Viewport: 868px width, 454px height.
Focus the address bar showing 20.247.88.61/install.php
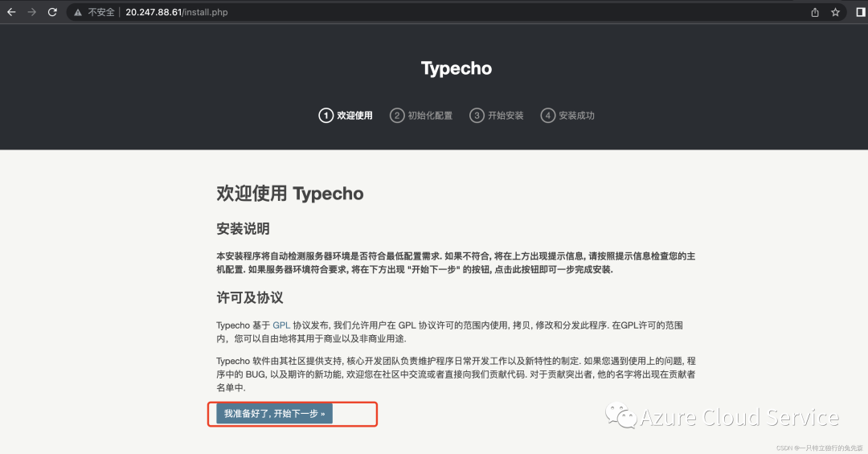pyautogui.click(x=457, y=12)
